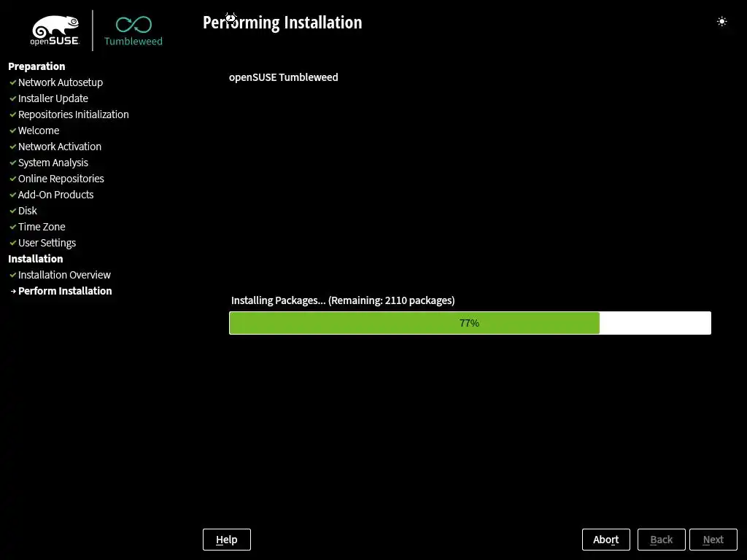Click checkmark beside Repositories Initialization
Viewport: 747px width, 560px height.
pyautogui.click(x=13, y=114)
